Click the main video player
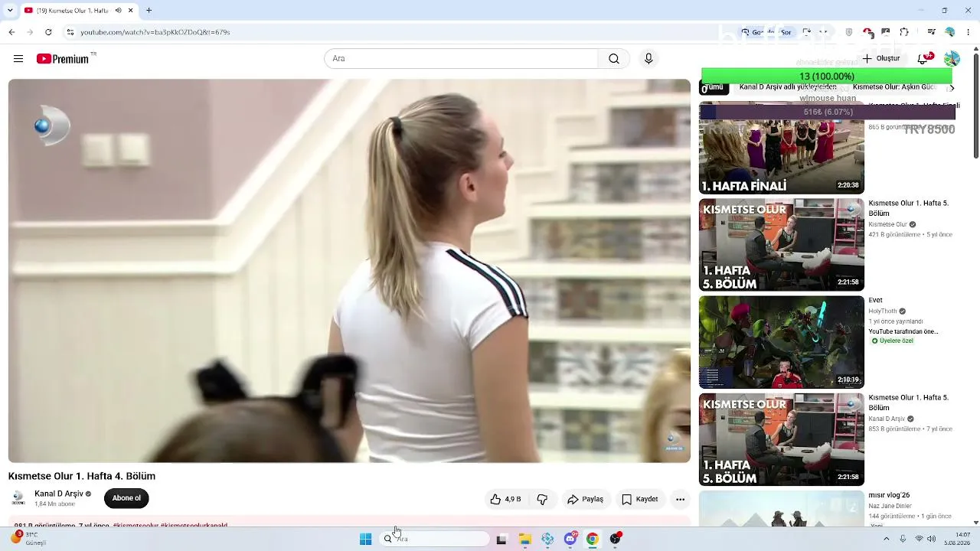980x551 pixels. (x=349, y=271)
